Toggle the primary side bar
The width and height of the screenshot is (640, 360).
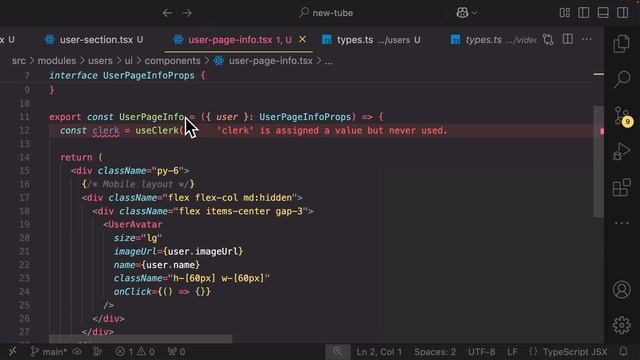(x=584, y=13)
